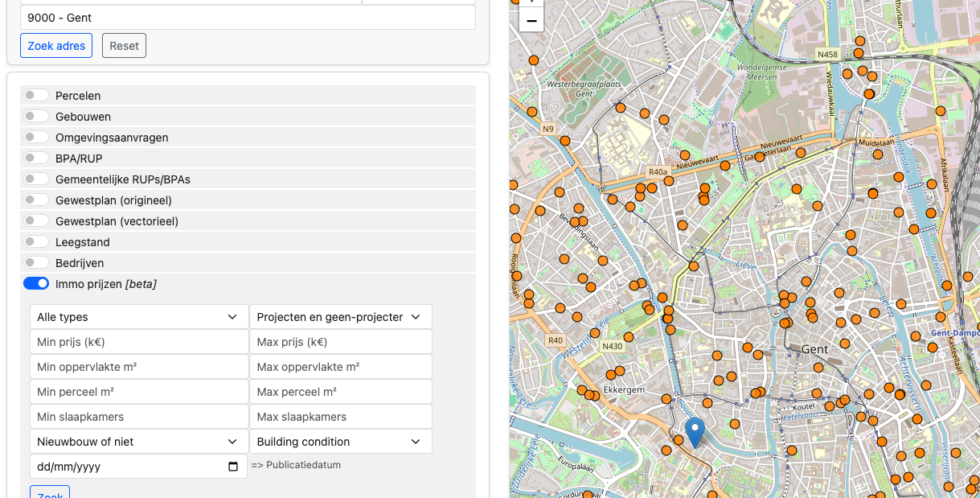This screenshot has height=498, width=980.
Task: Click the Leegstand label text
Action: coord(83,242)
